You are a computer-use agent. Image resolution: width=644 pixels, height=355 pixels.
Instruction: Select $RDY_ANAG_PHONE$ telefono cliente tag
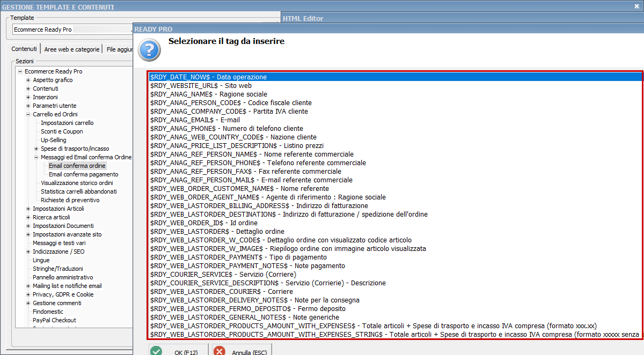point(395,129)
